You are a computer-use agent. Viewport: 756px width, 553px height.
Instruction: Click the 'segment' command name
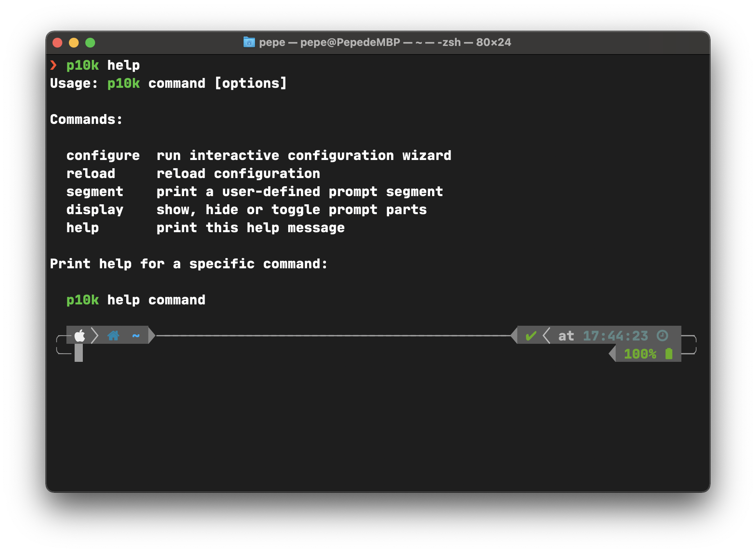tap(95, 192)
